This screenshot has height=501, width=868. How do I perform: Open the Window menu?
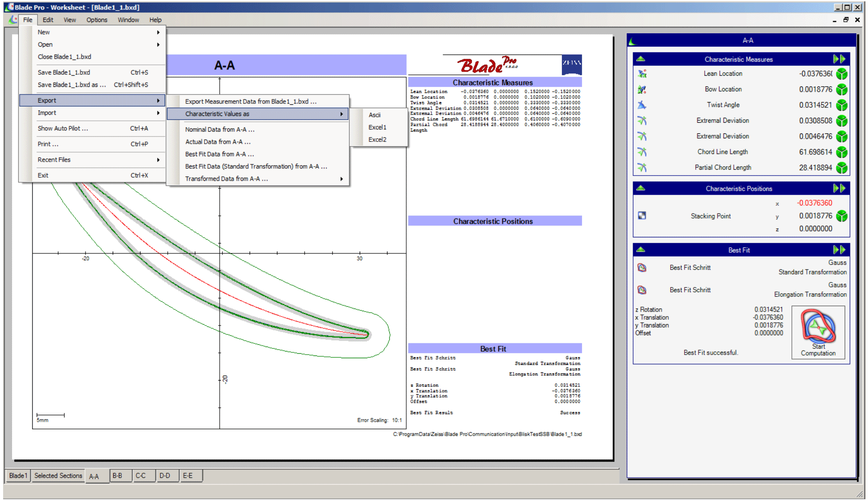tap(128, 20)
